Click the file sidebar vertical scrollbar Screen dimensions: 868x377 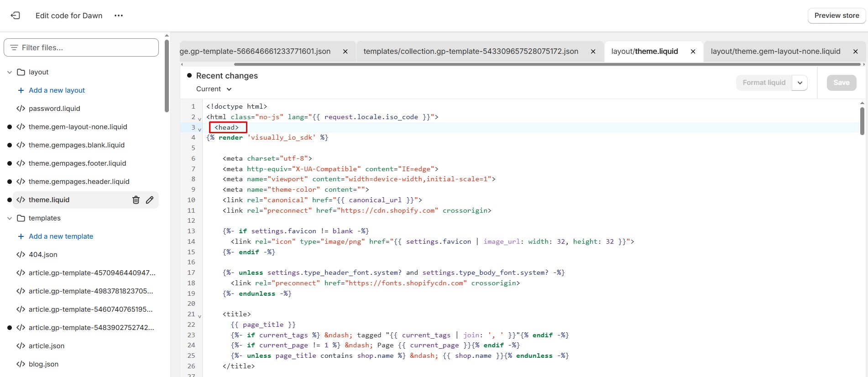coord(167,76)
